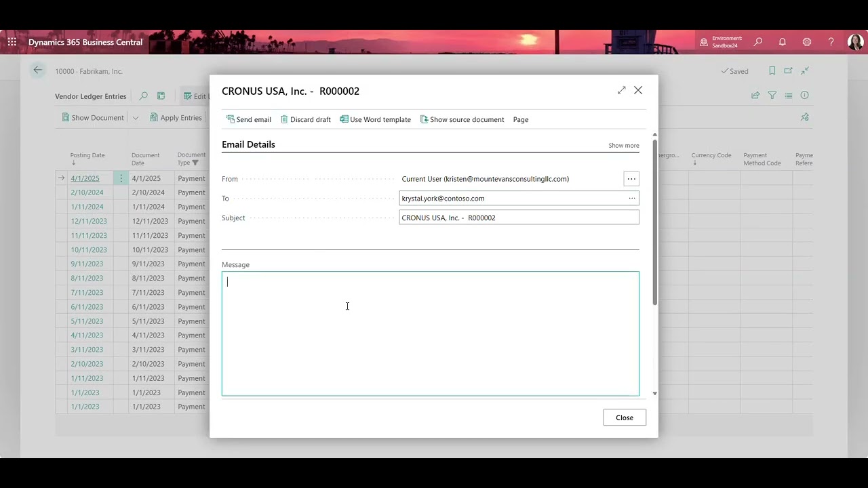Image resolution: width=868 pixels, height=488 pixels.
Task: Click the Subject input field
Action: (519, 218)
